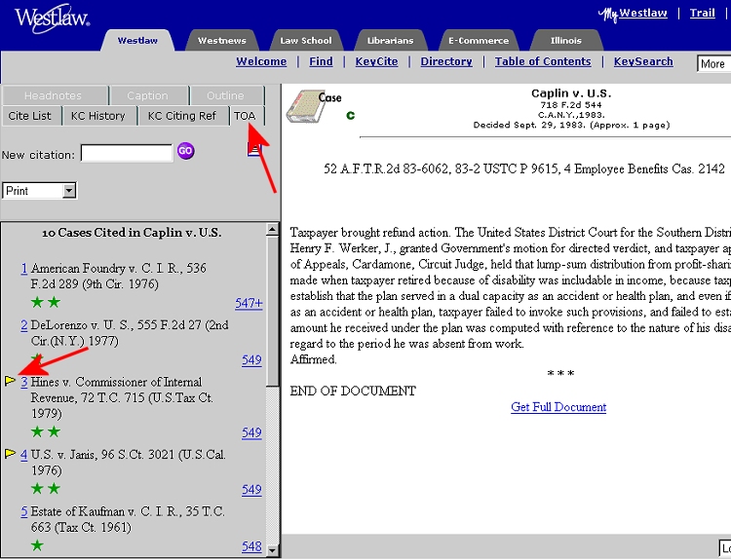Select the Outline tab
This screenshot has height=560, width=731.
[225, 95]
